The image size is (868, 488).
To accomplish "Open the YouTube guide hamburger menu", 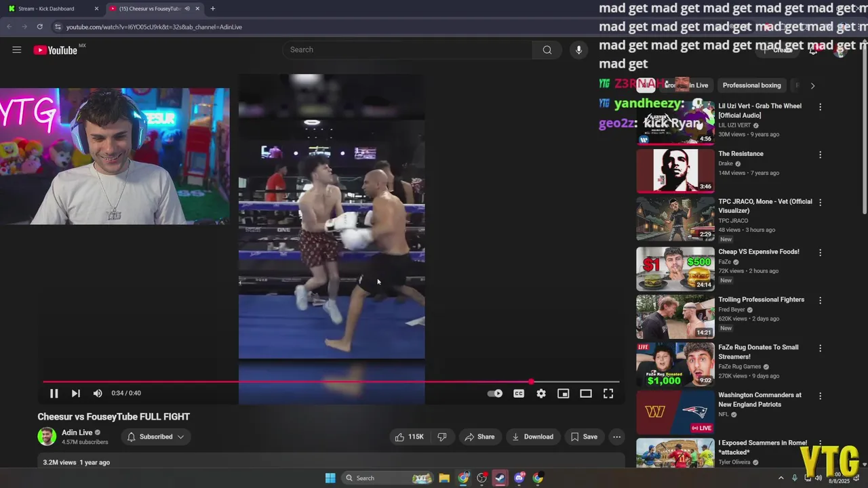I will [17, 49].
